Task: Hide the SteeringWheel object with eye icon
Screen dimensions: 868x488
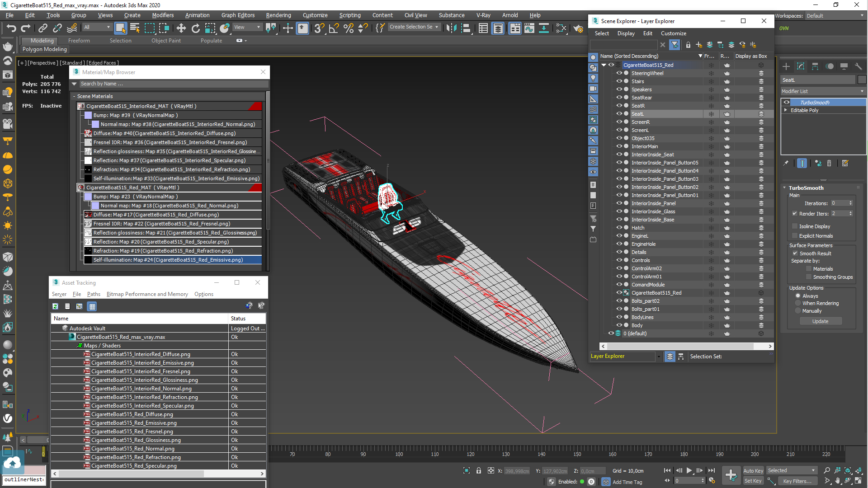Action: 619,73
